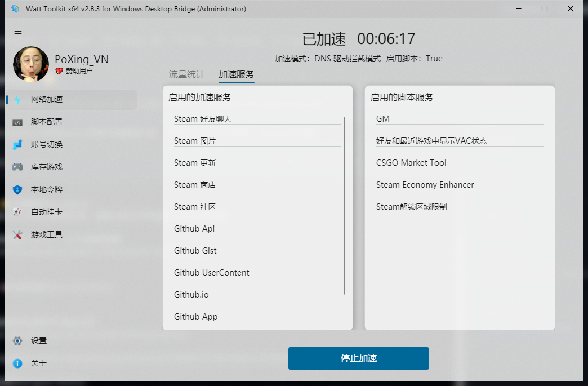Open the hamburger navigation menu
This screenshot has height=386, width=588.
tap(18, 32)
